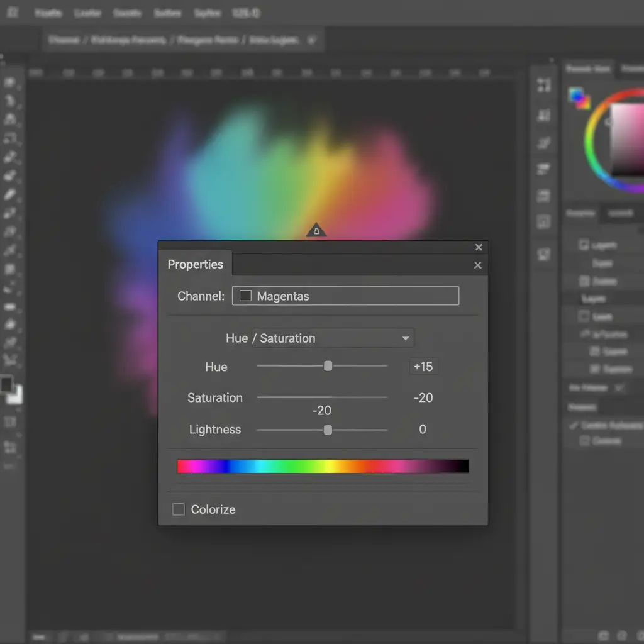Click the small icon ending the breadcrumb bar

[x=311, y=40]
